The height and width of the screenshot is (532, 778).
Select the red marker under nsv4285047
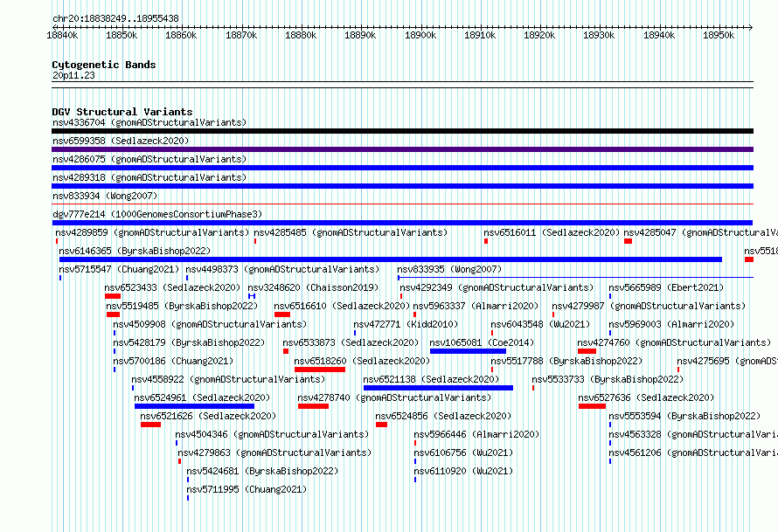(628, 241)
